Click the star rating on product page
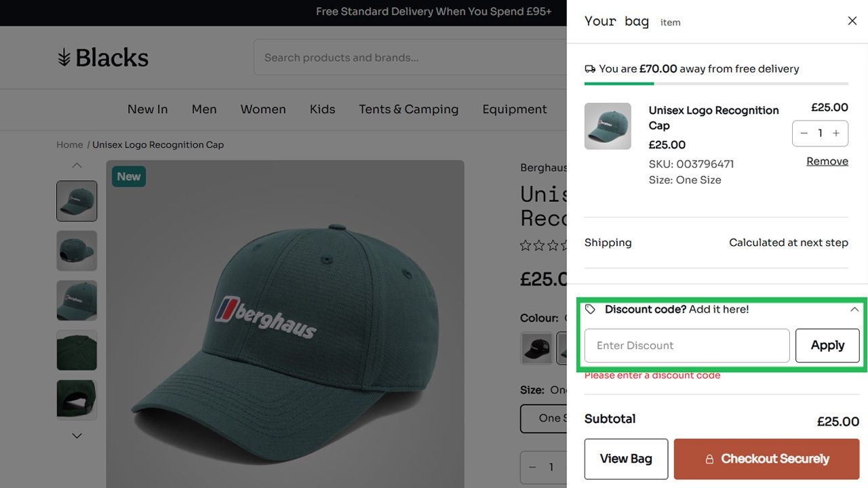Image resolution: width=868 pixels, height=488 pixels. click(x=543, y=245)
